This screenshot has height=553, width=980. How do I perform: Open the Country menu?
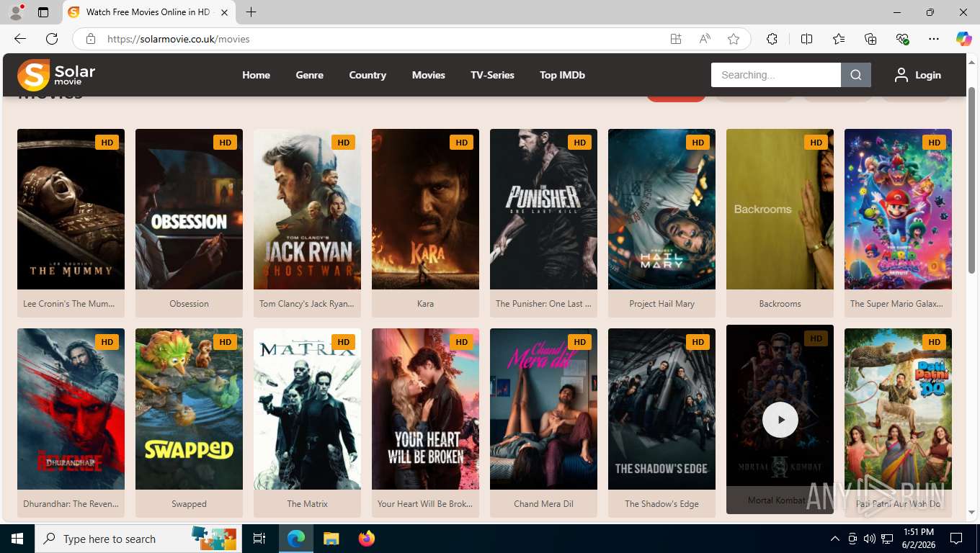tap(367, 75)
